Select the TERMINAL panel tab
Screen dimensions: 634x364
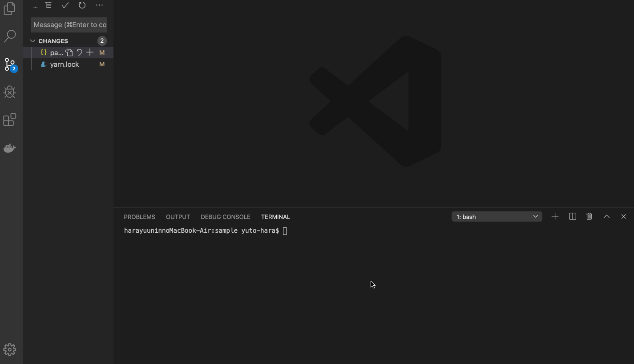(275, 217)
